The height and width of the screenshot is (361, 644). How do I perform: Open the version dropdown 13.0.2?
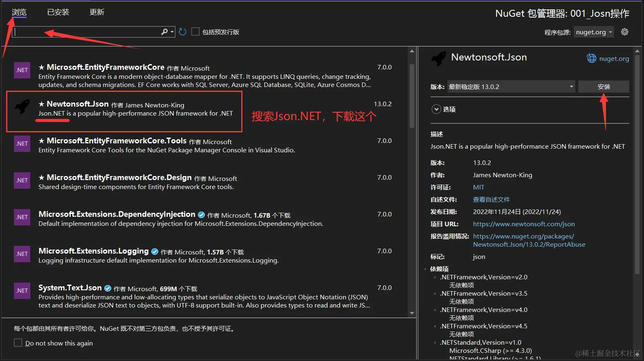[x=511, y=87]
